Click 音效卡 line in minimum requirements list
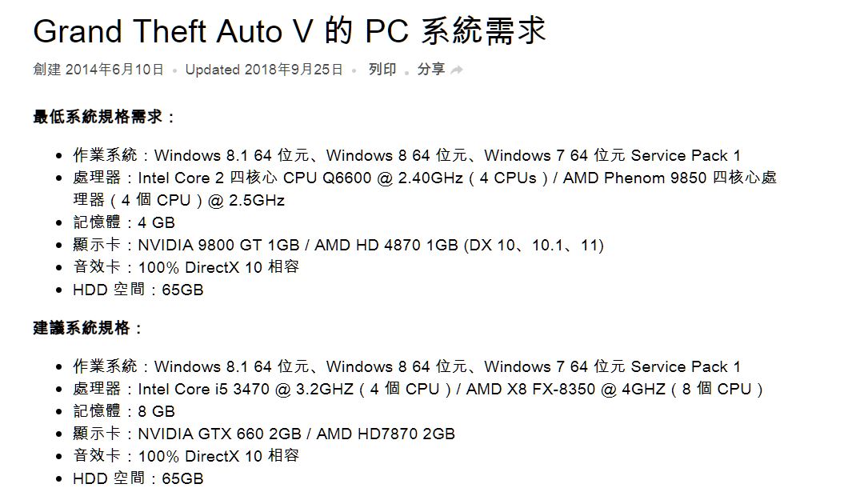The width and height of the screenshot is (868, 500). point(186,267)
